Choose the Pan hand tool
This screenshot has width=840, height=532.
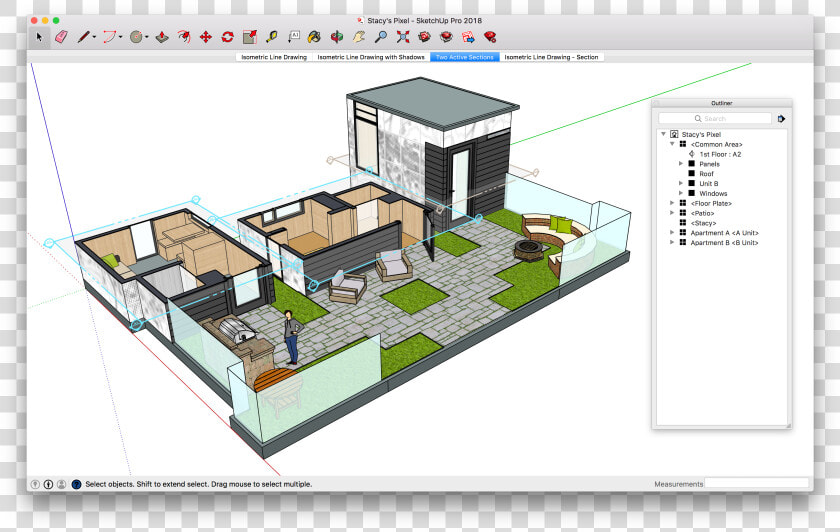[358, 37]
